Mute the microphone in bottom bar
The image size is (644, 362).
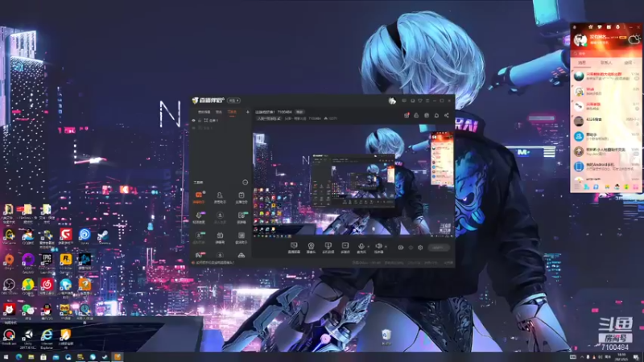(x=361, y=247)
